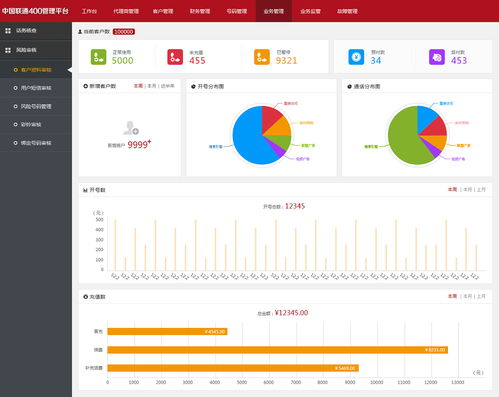Open the 客户资料审核 sidebar link
Screen dimensions: 499x397
(x=36, y=70)
